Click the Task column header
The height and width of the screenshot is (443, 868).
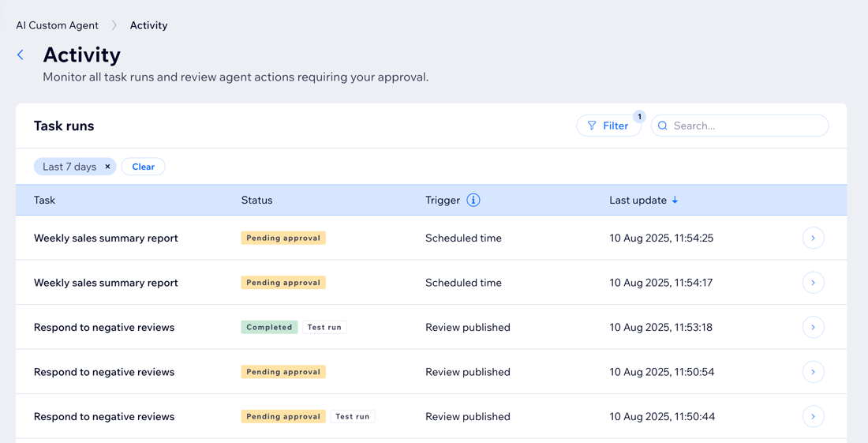[44, 200]
